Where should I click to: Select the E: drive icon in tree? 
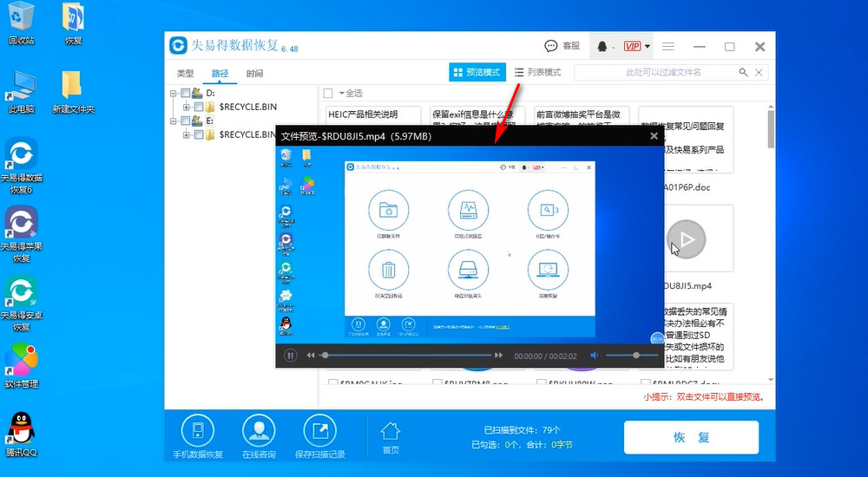click(x=197, y=121)
